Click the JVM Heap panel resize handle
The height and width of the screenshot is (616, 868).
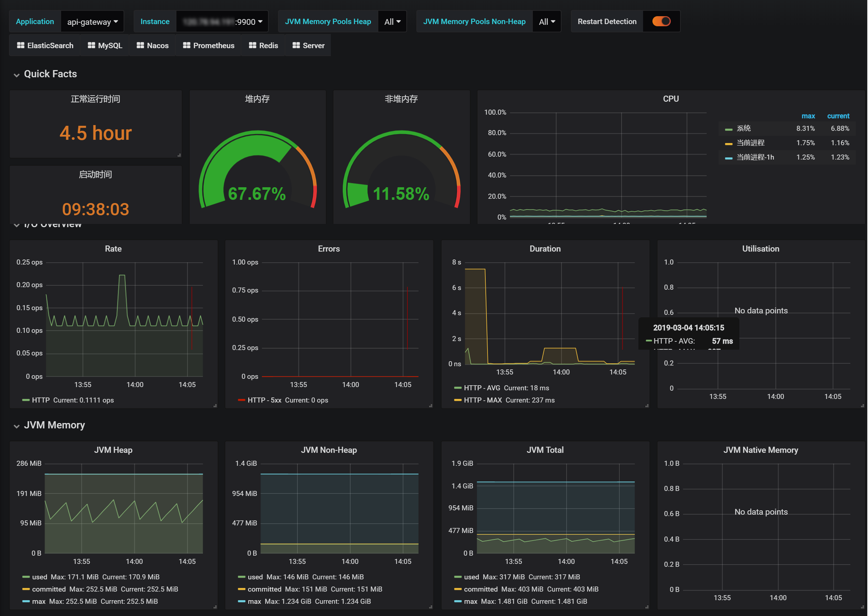215,607
